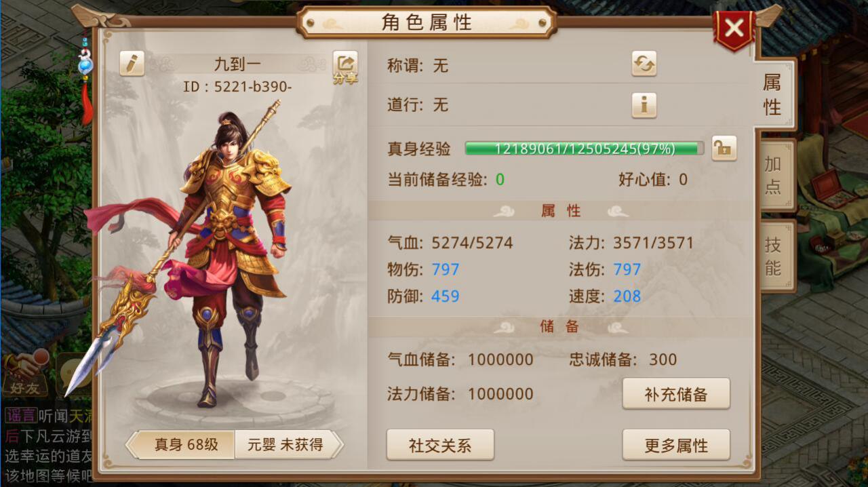Image resolution: width=868 pixels, height=487 pixels.
Task: Toggle the experience lock icon
Action: tap(724, 149)
